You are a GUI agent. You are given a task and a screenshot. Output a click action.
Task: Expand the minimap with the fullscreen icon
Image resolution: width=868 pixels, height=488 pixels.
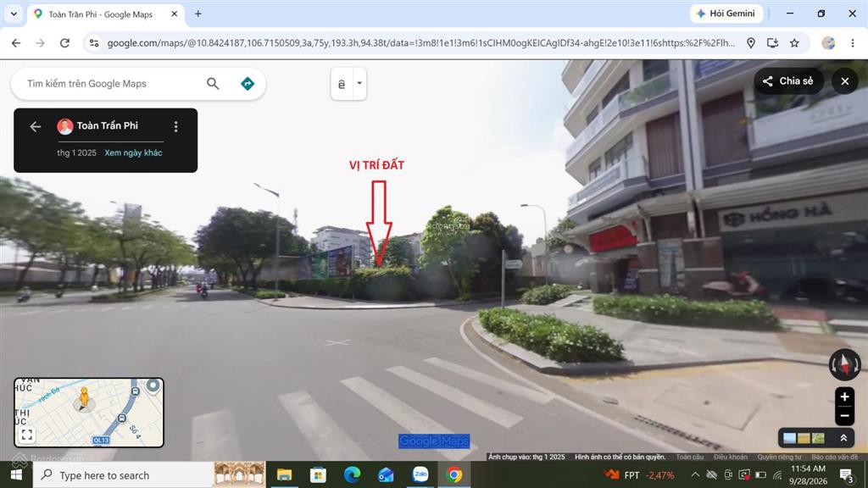(x=26, y=435)
